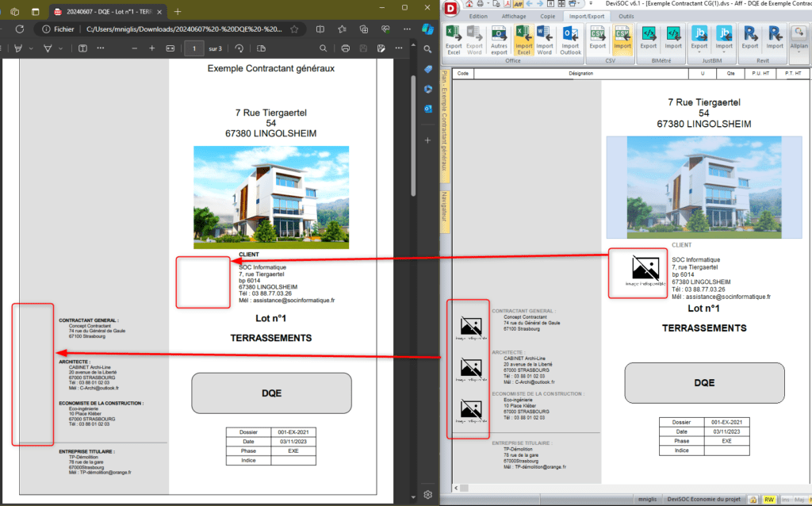Image resolution: width=812 pixels, height=506 pixels.
Task: Click BIMétré Import button
Action: pos(673,37)
